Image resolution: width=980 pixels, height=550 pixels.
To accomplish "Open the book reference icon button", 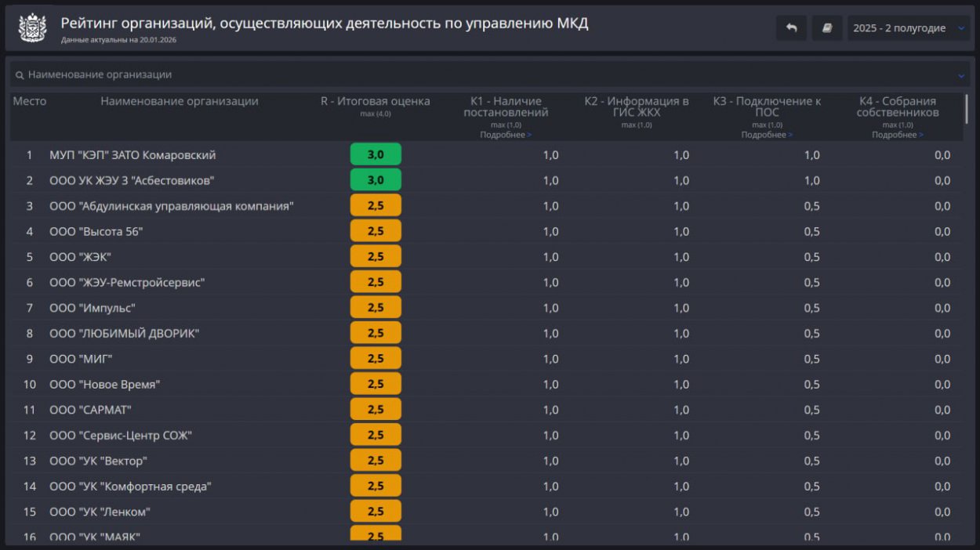I will pos(826,28).
